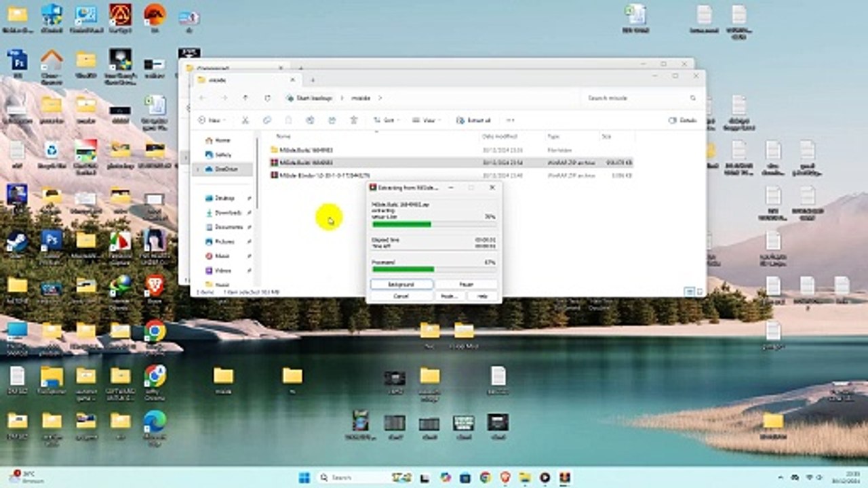Open the Copilot icon in the taskbar
Screen dimensions: 868x488
point(446,477)
